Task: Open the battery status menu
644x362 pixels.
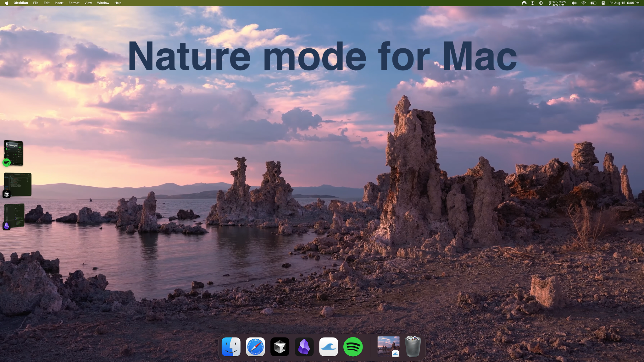Action: pyautogui.click(x=593, y=3)
